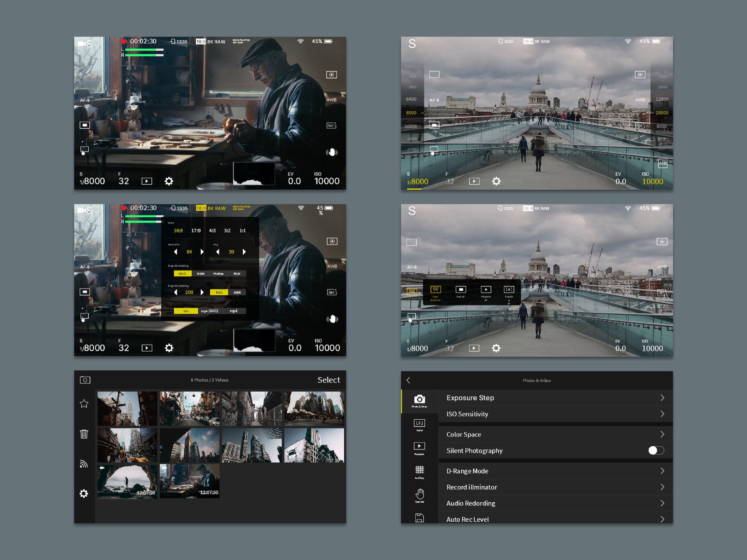747x560 pixels.
Task: Open the save-disk settings tab
Action: coord(419,517)
